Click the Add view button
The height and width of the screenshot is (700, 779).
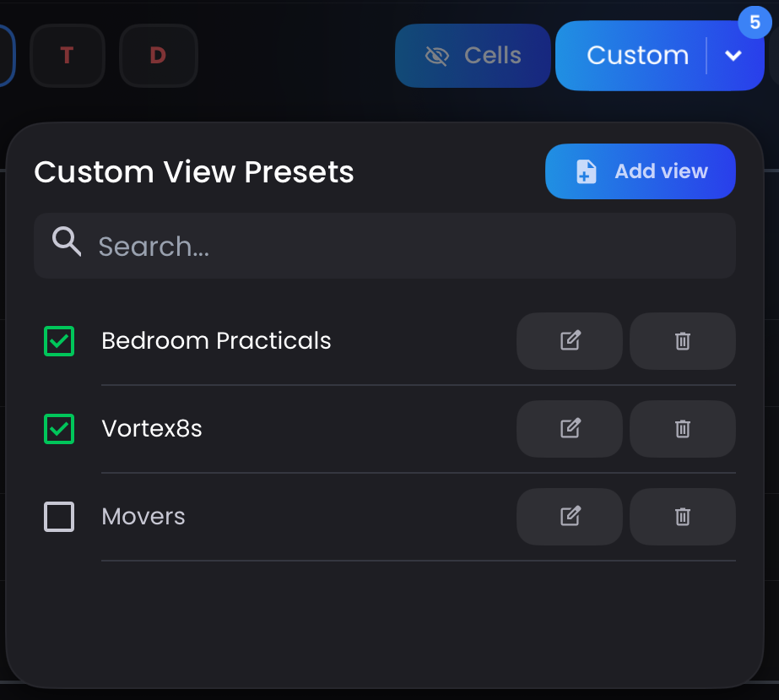640,171
